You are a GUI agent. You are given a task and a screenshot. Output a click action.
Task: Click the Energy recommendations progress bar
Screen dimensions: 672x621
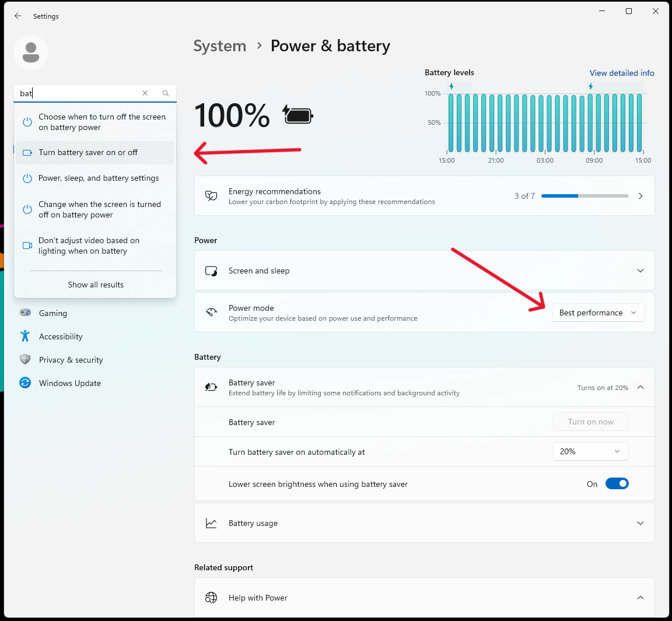[x=584, y=197]
